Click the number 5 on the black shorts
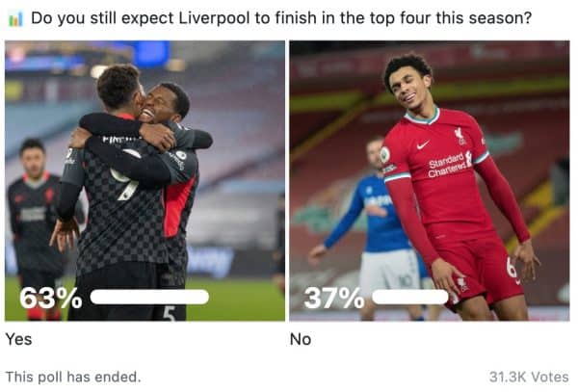578x392 pixels. click(x=170, y=314)
